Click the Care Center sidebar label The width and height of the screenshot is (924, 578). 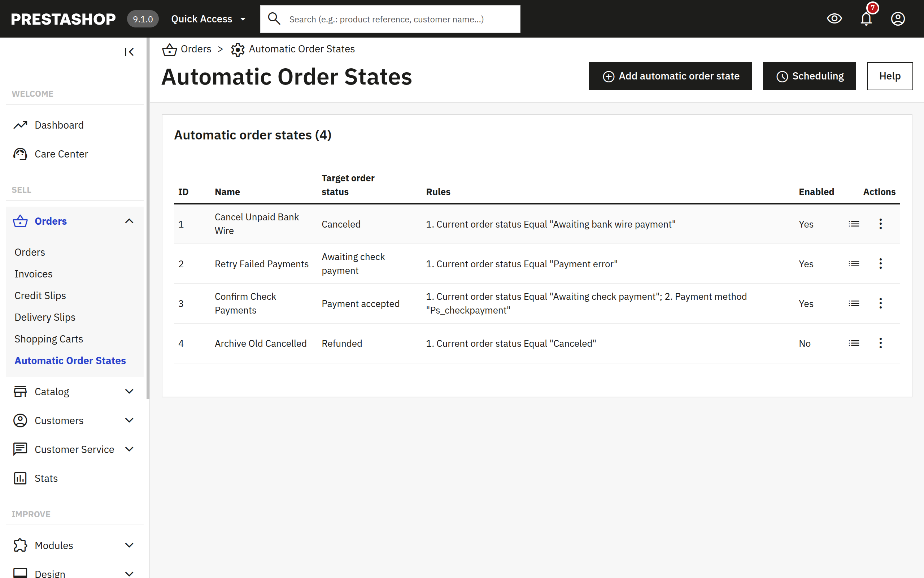pyautogui.click(x=61, y=154)
